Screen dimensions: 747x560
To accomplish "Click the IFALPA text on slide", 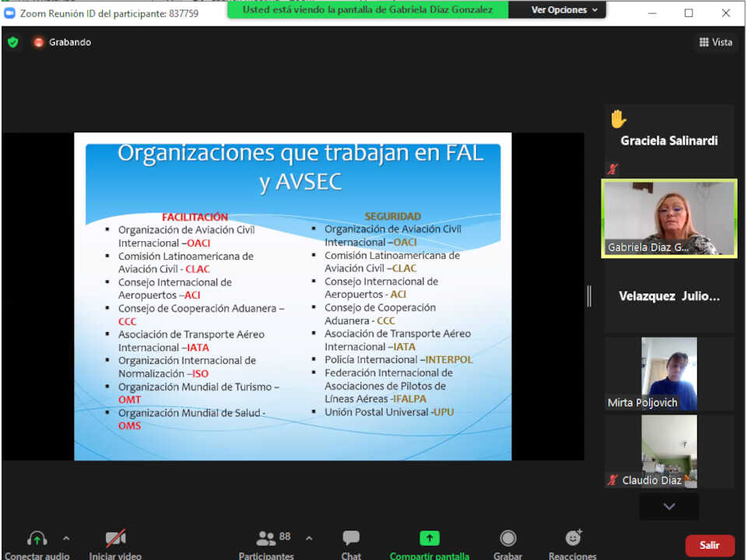I will point(410,398).
